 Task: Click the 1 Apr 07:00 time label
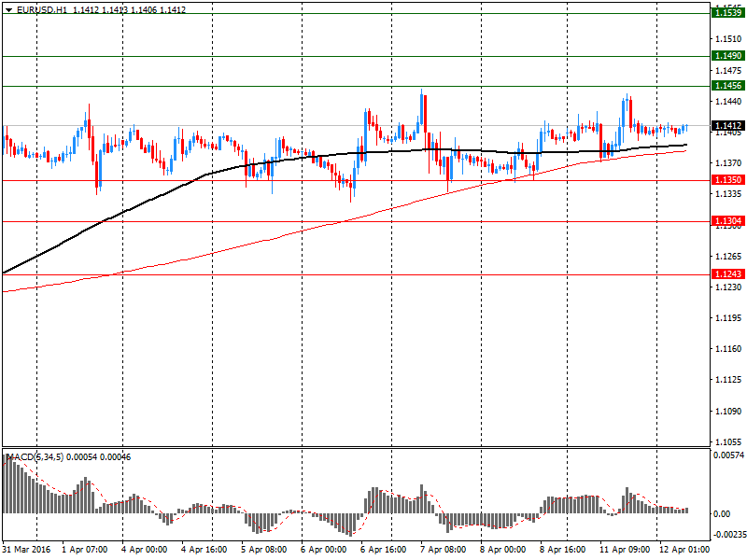point(85,550)
